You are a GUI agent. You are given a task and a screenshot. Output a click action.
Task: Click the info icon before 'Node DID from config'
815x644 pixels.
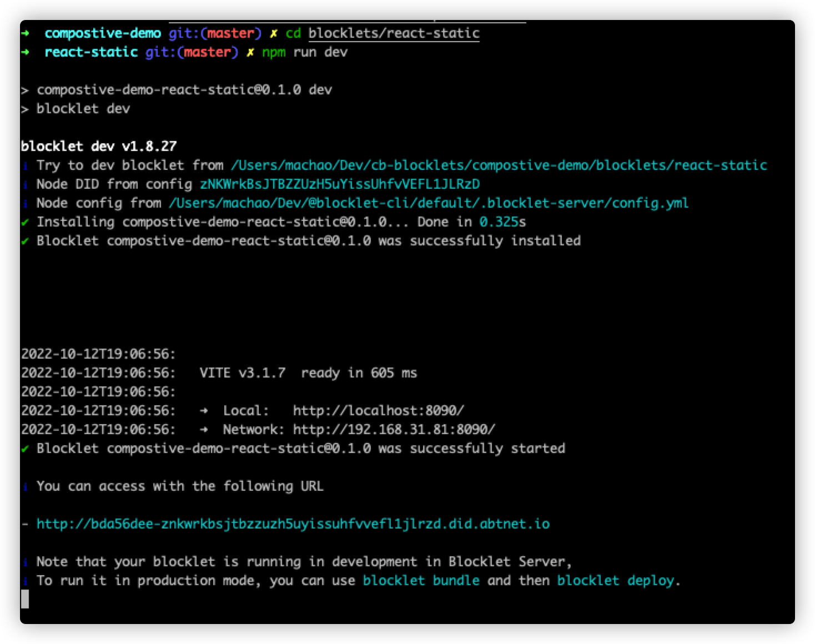click(25, 184)
